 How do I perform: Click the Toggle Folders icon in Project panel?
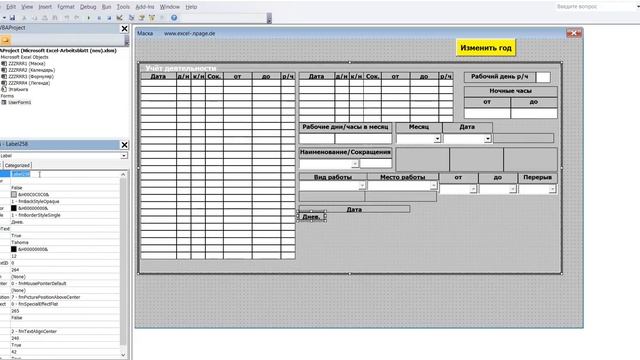point(5,40)
